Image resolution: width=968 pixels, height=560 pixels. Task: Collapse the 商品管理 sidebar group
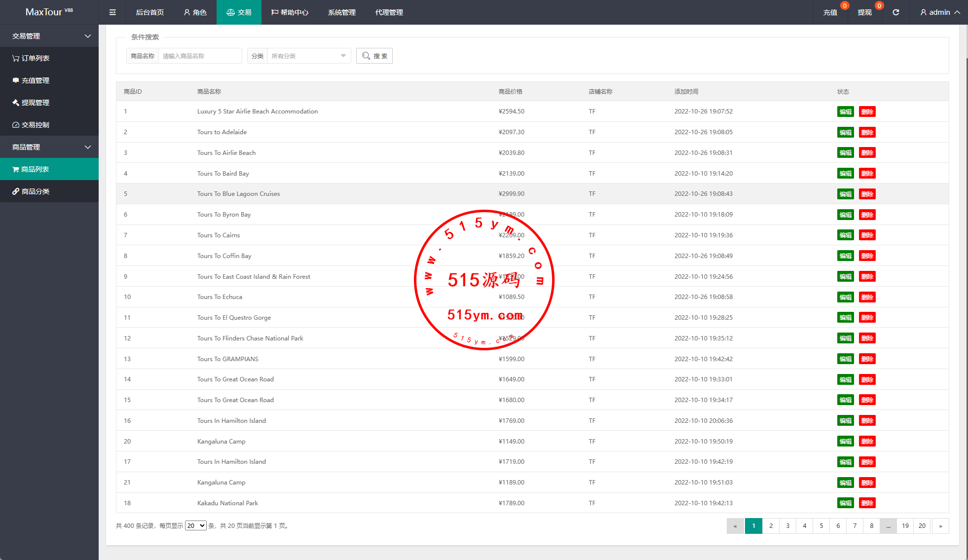(49, 147)
